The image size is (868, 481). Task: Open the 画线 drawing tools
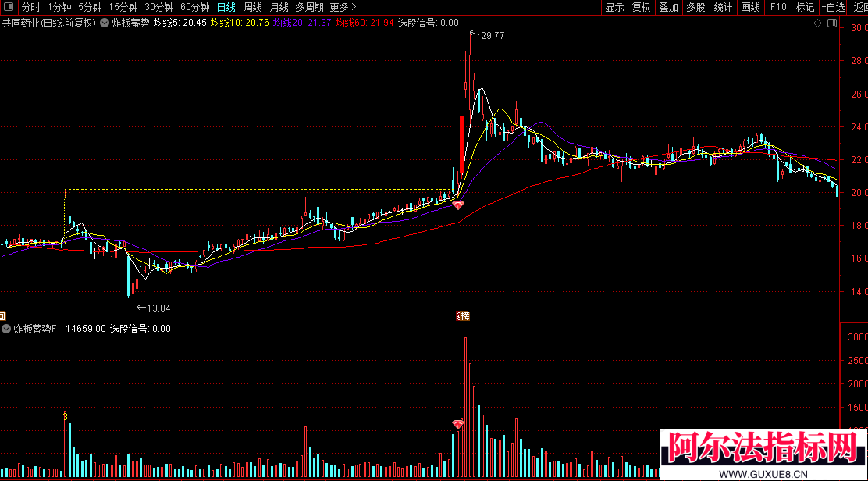[751, 7]
